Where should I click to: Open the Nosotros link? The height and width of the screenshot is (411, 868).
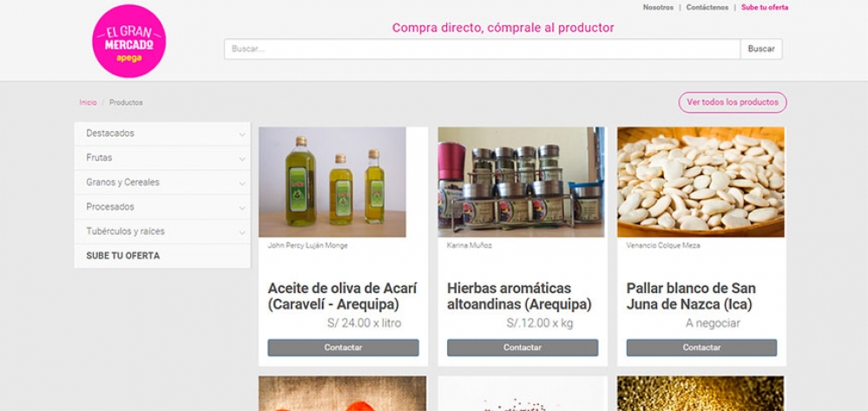click(x=658, y=7)
